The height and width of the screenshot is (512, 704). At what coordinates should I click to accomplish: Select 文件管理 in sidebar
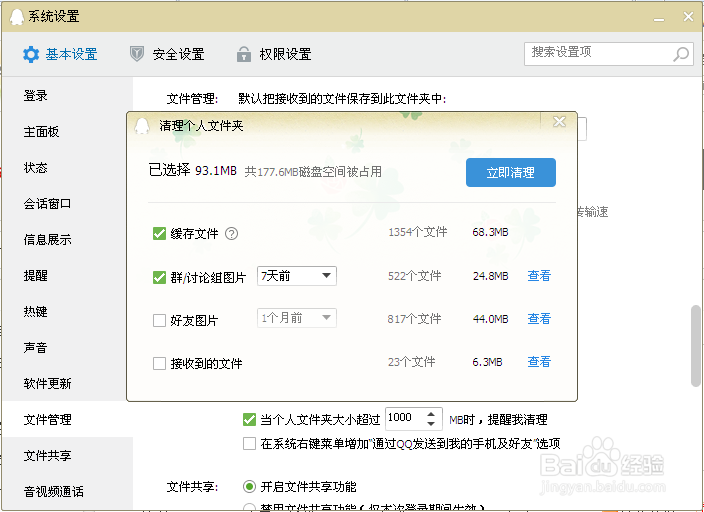click(x=67, y=419)
